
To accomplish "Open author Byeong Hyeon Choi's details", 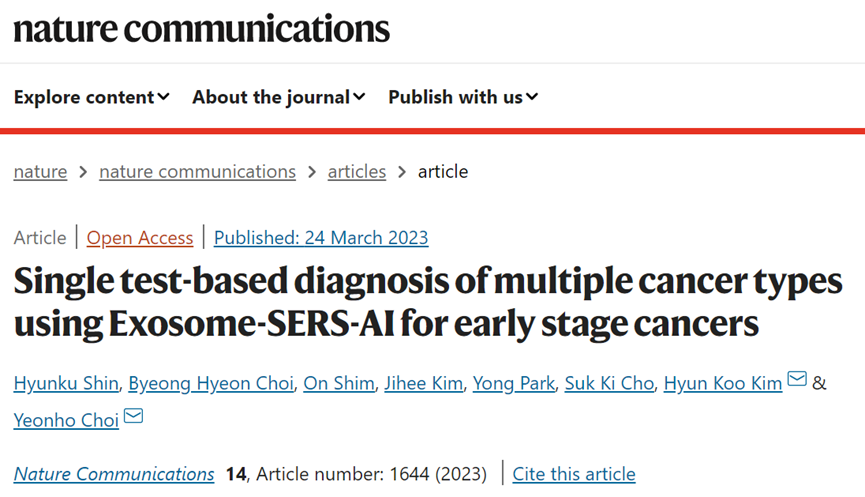I will (211, 383).
